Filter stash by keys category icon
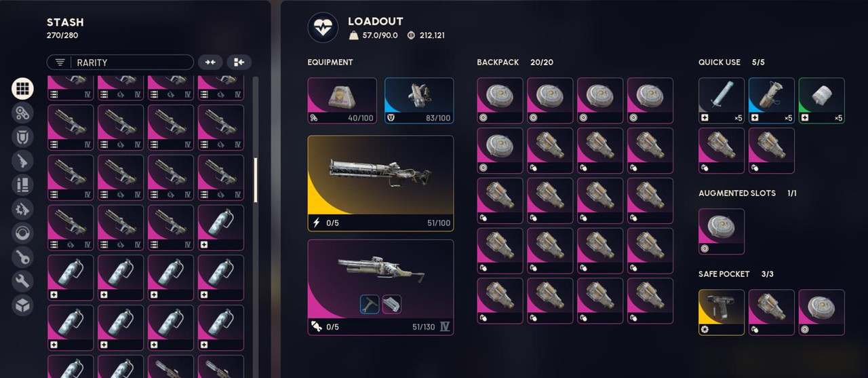868x378 pixels. [x=22, y=257]
